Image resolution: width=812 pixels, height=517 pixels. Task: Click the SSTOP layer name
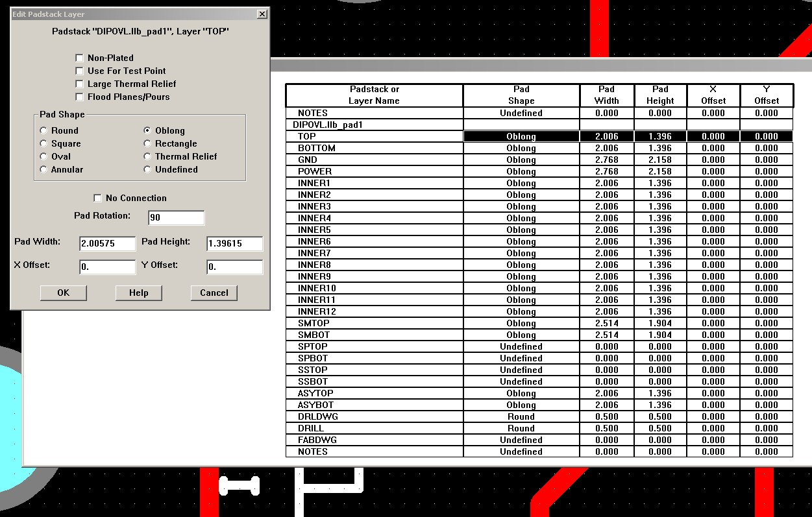pyautogui.click(x=313, y=370)
